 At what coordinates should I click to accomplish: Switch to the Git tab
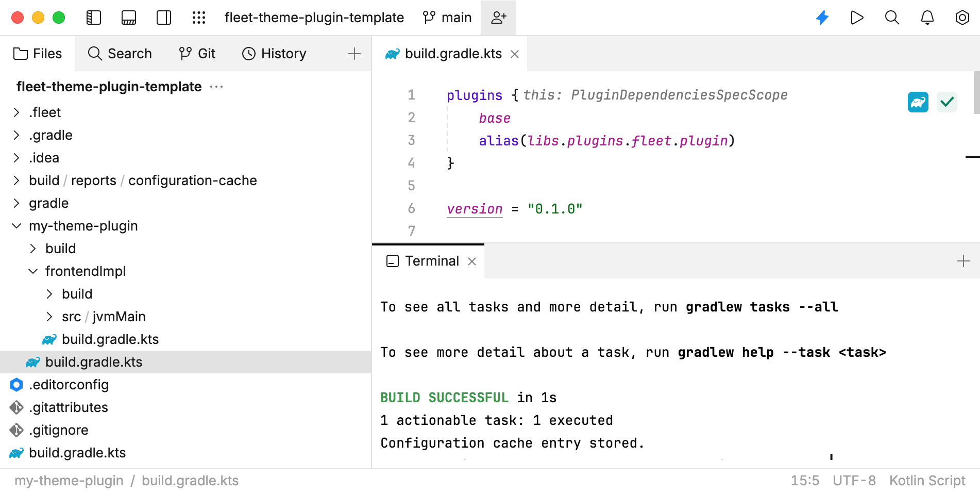tap(197, 53)
